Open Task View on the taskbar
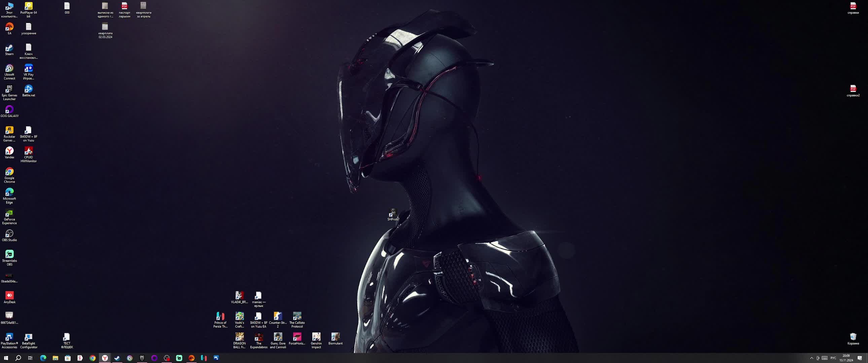868x363 pixels. (30, 358)
